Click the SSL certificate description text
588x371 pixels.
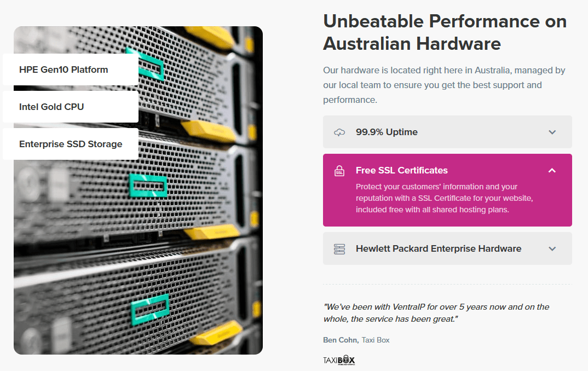(x=445, y=198)
